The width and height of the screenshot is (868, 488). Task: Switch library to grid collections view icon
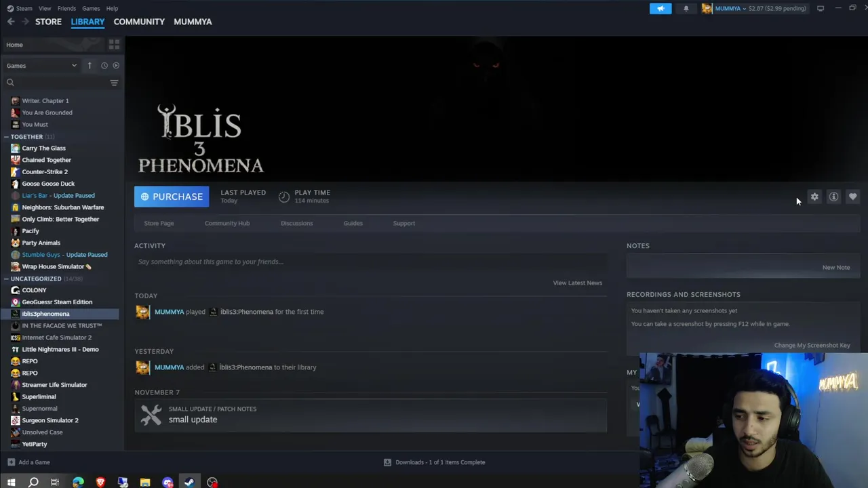click(x=114, y=45)
